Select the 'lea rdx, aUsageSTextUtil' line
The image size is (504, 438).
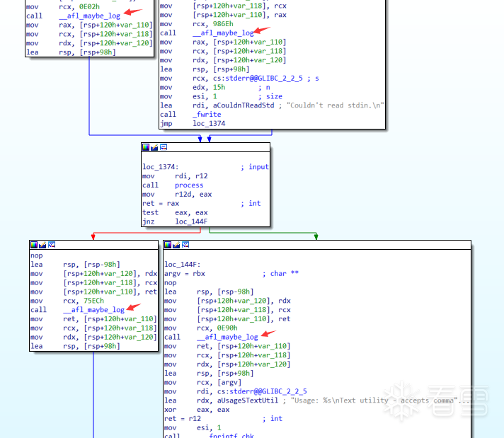(x=316, y=400)
